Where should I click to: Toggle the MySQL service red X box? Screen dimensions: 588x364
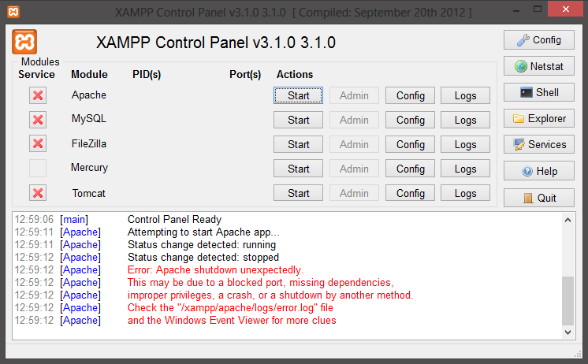point(38,120)
